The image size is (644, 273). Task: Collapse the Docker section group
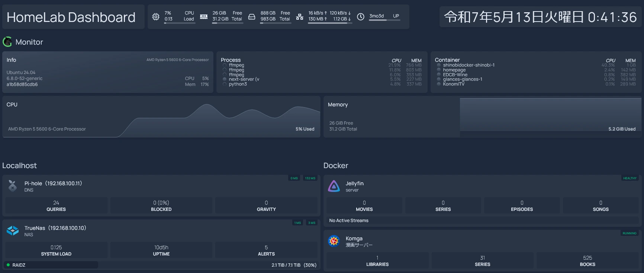[336, 166]
